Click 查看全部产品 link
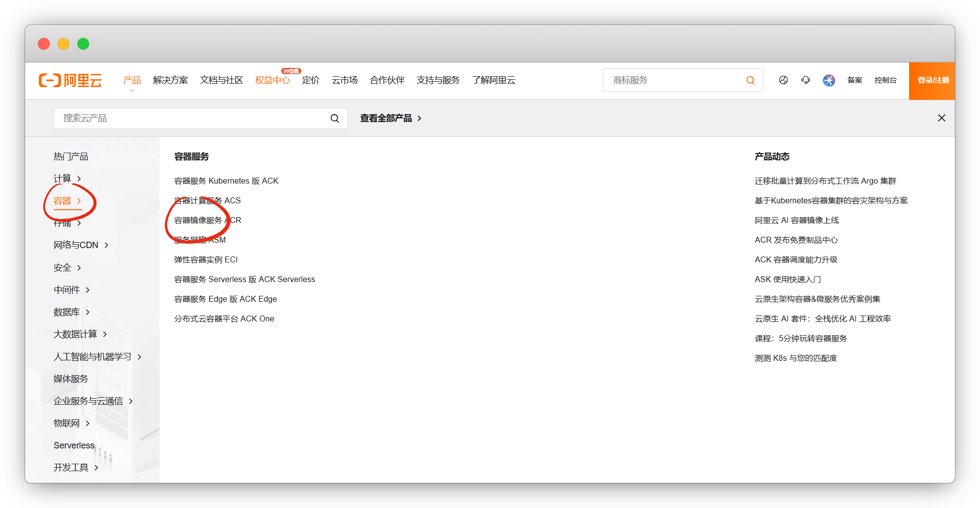Screen dimensions: 980x508 (x=391, y=118)
